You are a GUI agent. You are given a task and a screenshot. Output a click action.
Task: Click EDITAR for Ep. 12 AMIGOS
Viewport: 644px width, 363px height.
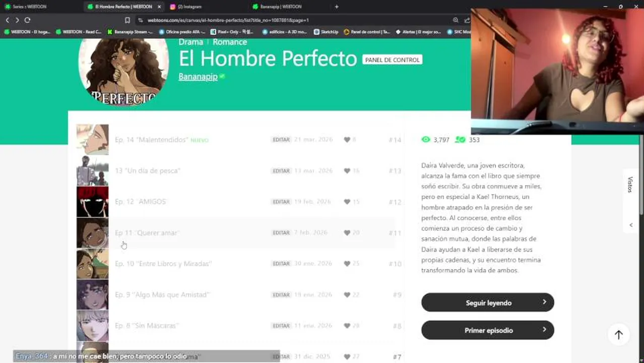click(x=281, y=202)
